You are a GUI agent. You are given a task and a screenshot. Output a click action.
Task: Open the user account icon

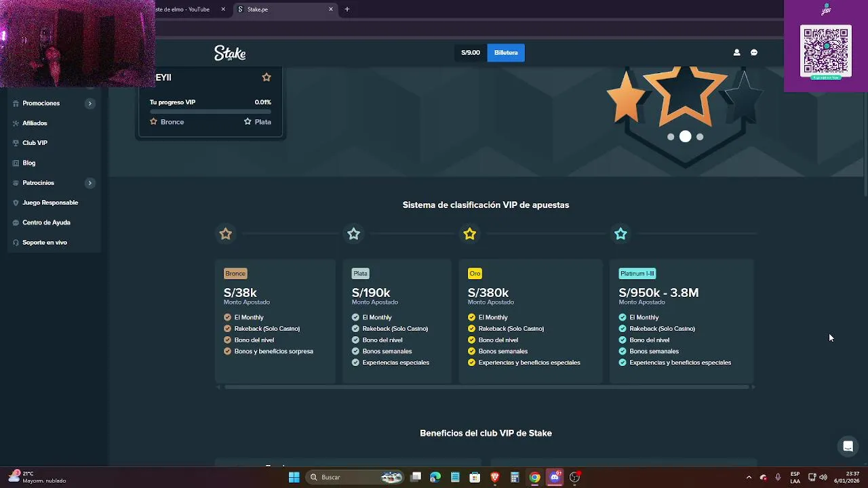pyautogui.click(x=736, y=52)
